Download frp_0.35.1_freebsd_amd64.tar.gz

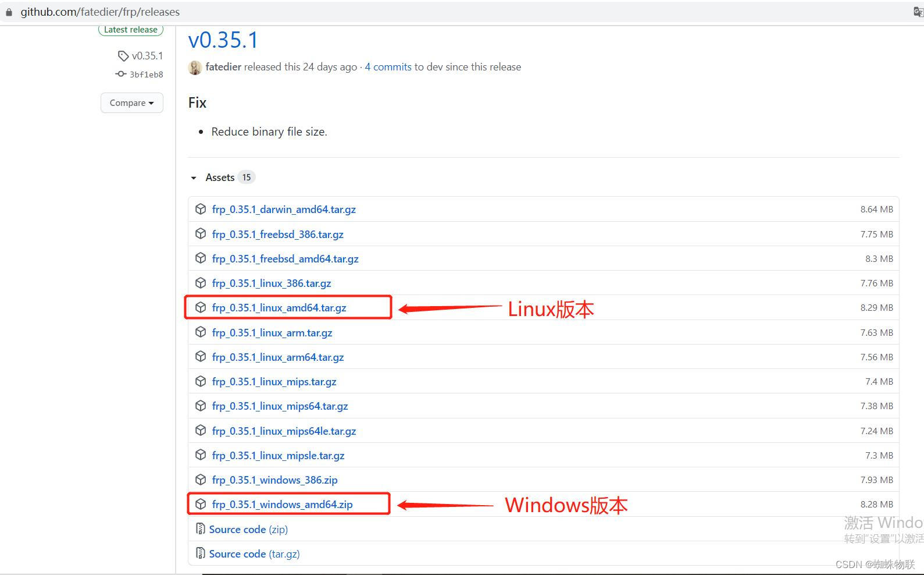coord(285,258)
